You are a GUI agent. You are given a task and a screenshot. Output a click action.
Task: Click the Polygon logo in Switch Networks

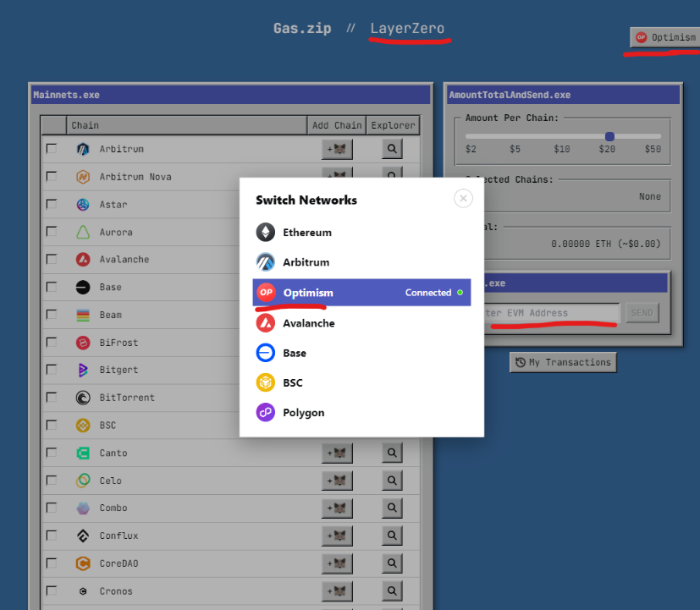[x=265, y=413]
